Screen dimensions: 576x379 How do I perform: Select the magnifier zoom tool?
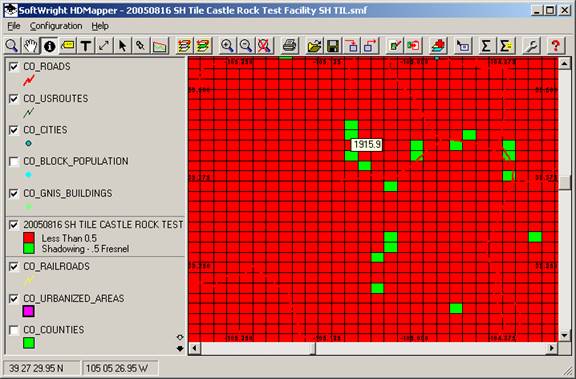[12, 46]
